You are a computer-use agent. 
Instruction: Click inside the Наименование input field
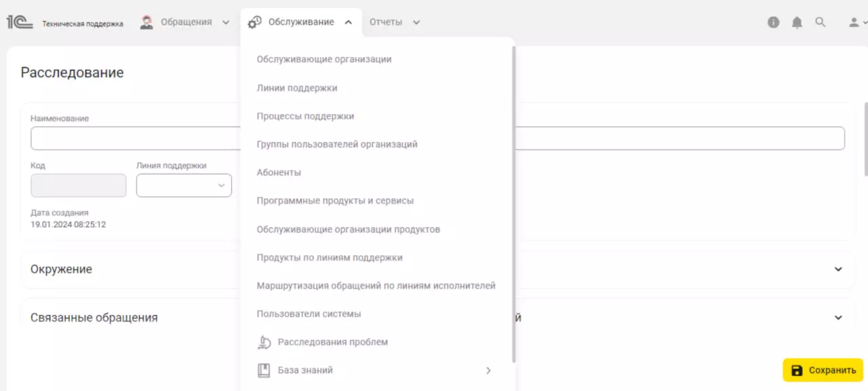point(203,138)
